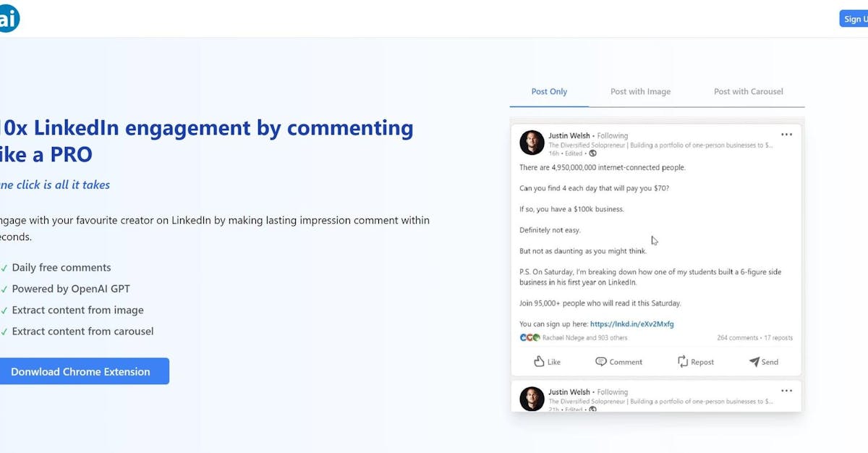This screenshot has height=453, width=868.
Task: Click the 'Rachael Ndege and 903 others' text
Action: coord(584,338)
